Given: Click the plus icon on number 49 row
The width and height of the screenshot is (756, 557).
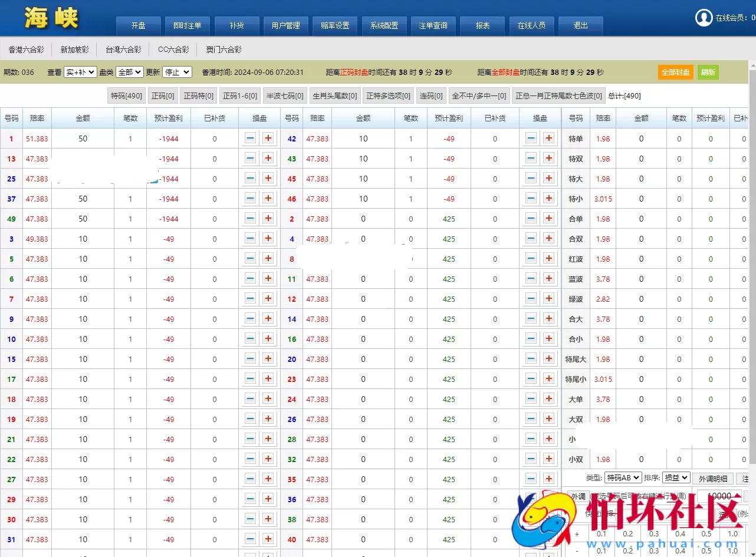Looking at the screenshot, I should 269,219.
